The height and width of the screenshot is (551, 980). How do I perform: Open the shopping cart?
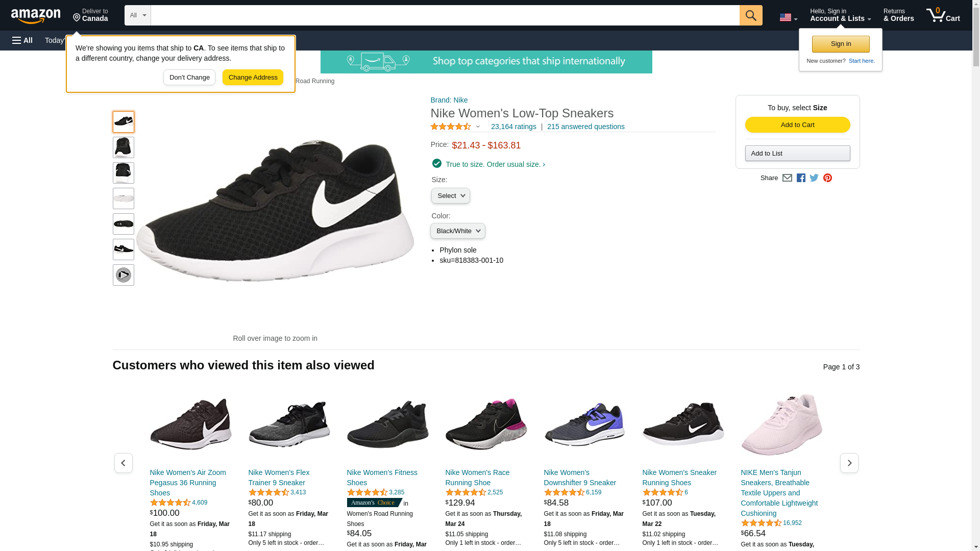[x=943, y=15]
